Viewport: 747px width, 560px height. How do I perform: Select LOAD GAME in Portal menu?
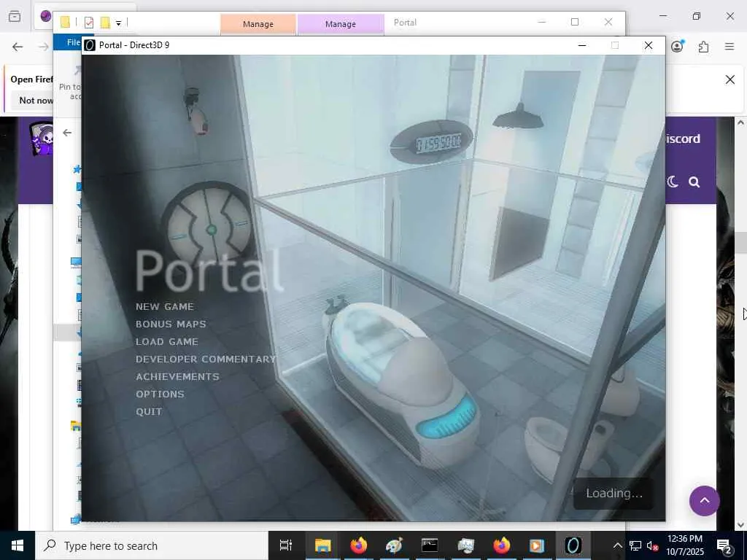167,342
